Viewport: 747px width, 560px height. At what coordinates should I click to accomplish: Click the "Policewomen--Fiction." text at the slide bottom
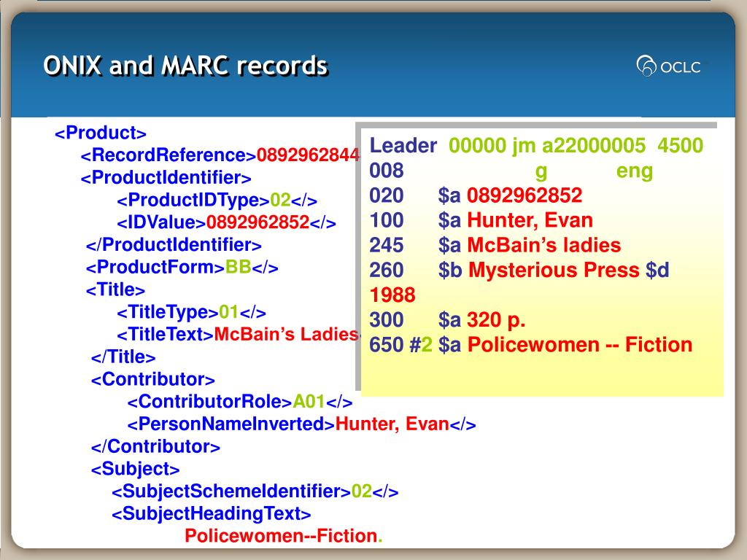[x=284, y=536]
